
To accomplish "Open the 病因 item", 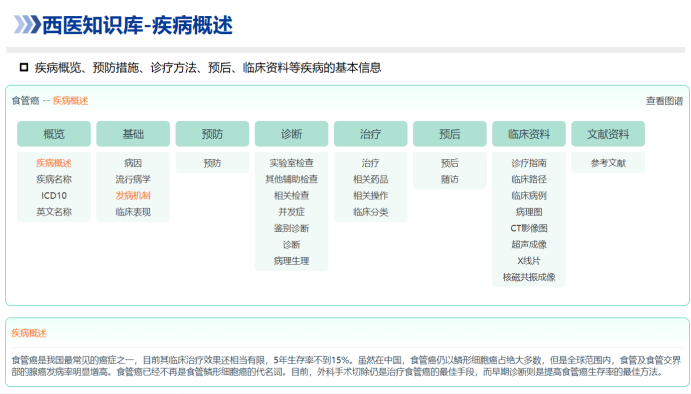I will (x=133, y=163).
